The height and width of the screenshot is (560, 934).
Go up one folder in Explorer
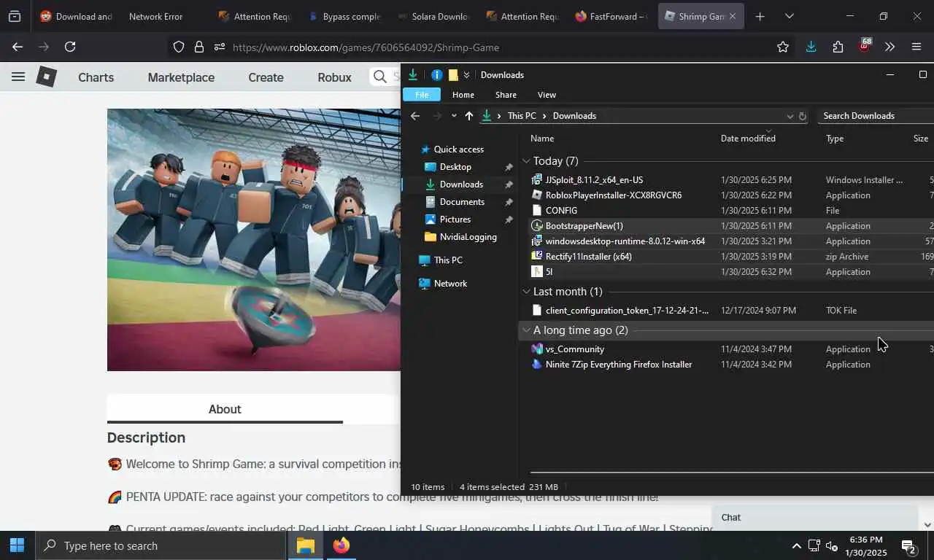[468, 116]
